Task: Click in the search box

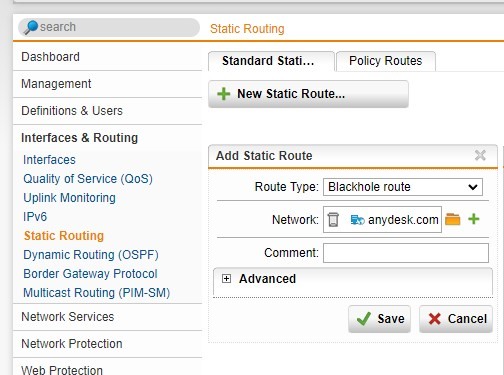Action: [x=109, y=27]
